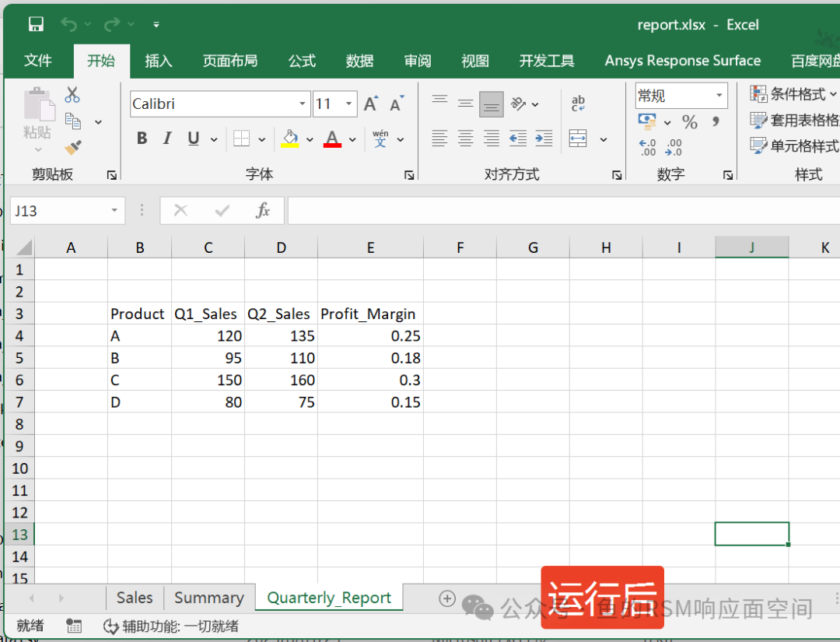Toggle Bold formatting
This screenshot has height=642, width=840.
142,139
